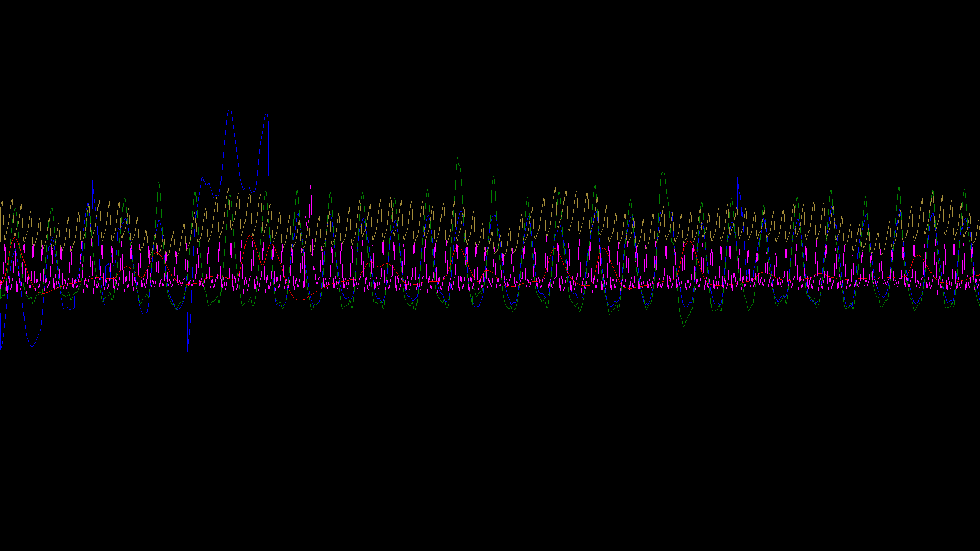980x551 pixels.
Task: Click the blue shoulder left of the tallest peak
Action: 203,178
